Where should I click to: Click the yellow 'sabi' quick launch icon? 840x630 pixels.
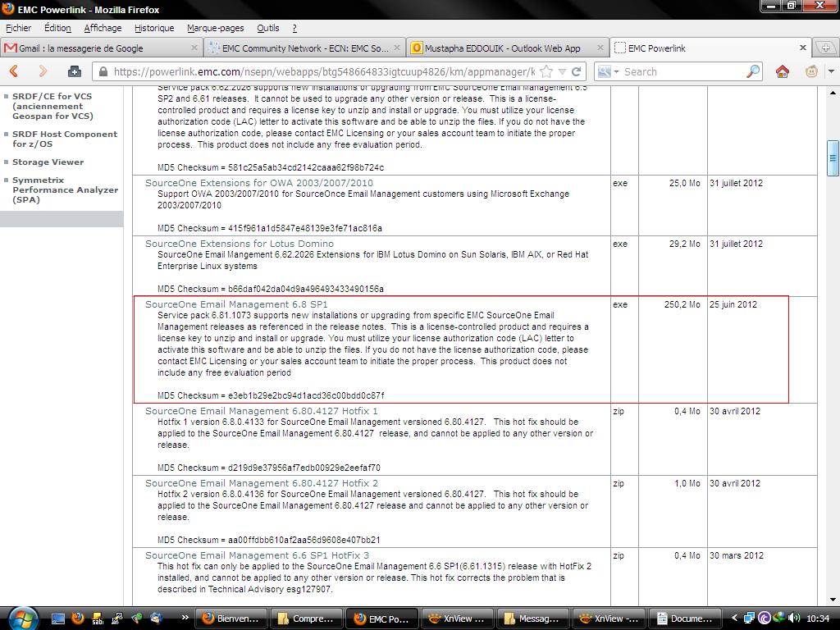[x=98, y=619]
